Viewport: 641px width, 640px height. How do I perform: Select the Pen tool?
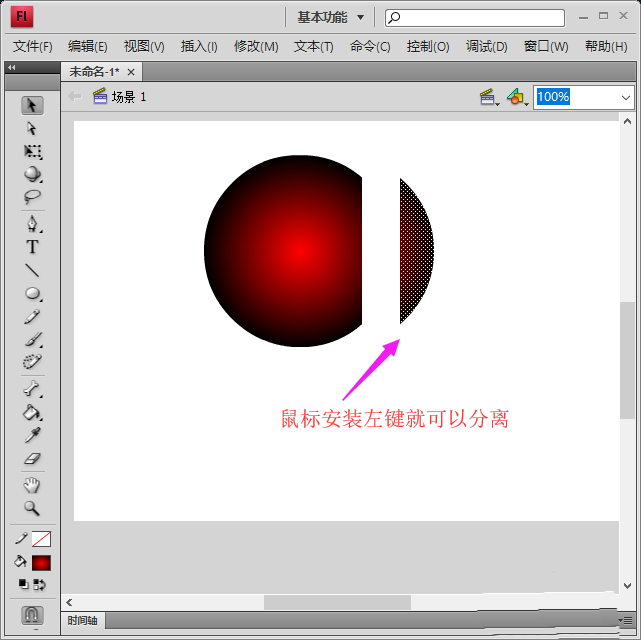click(x=32, y=224)
